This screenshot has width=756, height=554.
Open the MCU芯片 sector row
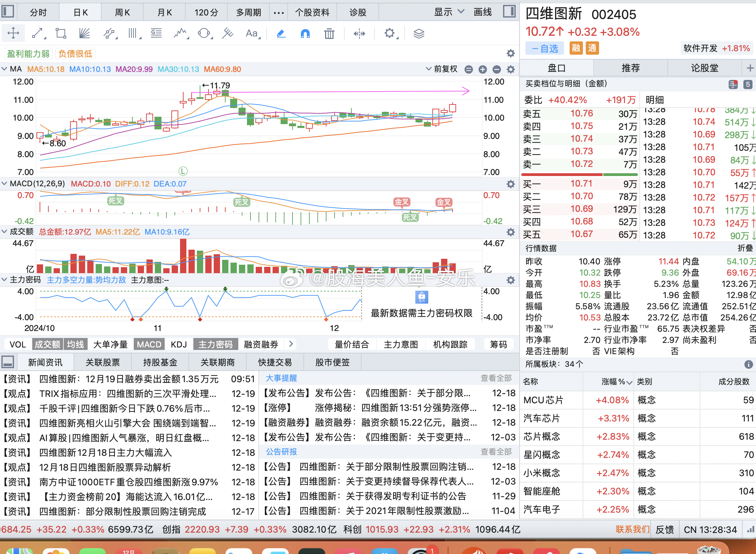[638, 400]
